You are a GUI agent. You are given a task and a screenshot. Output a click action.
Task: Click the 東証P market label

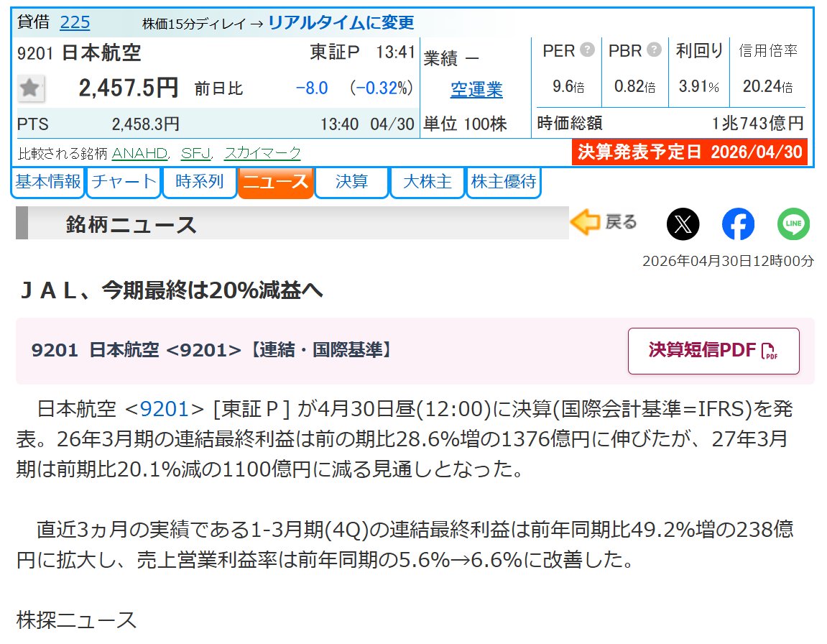click(334, 52)
